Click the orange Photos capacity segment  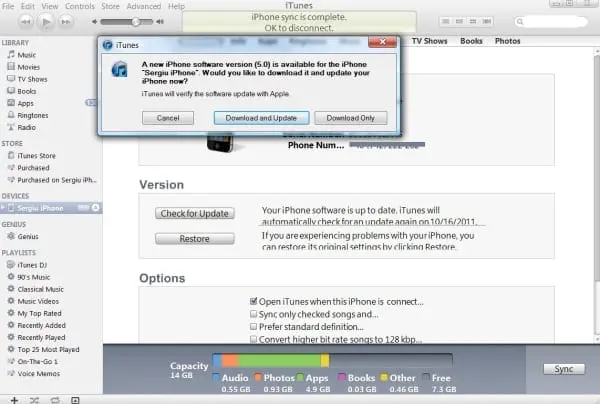click(x=230, y=360)
